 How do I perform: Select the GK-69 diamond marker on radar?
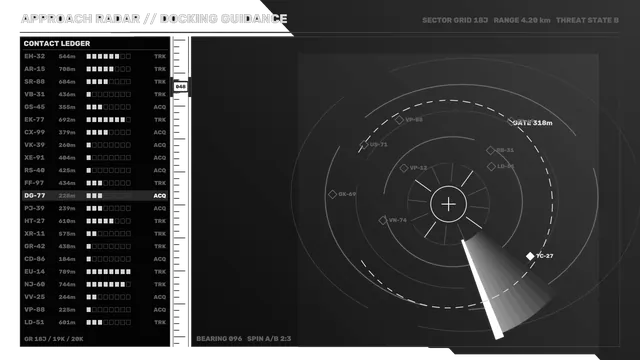pos(332,194)
